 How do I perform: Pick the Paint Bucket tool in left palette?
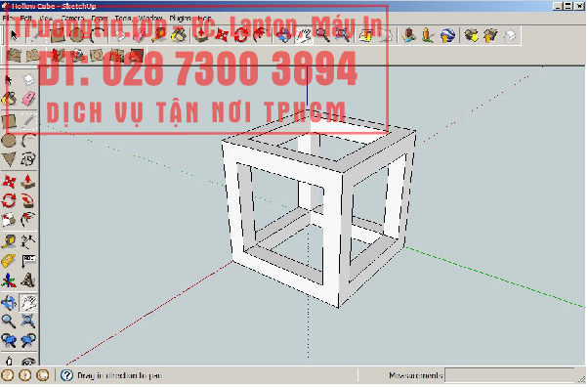click(x=9, y=100)
